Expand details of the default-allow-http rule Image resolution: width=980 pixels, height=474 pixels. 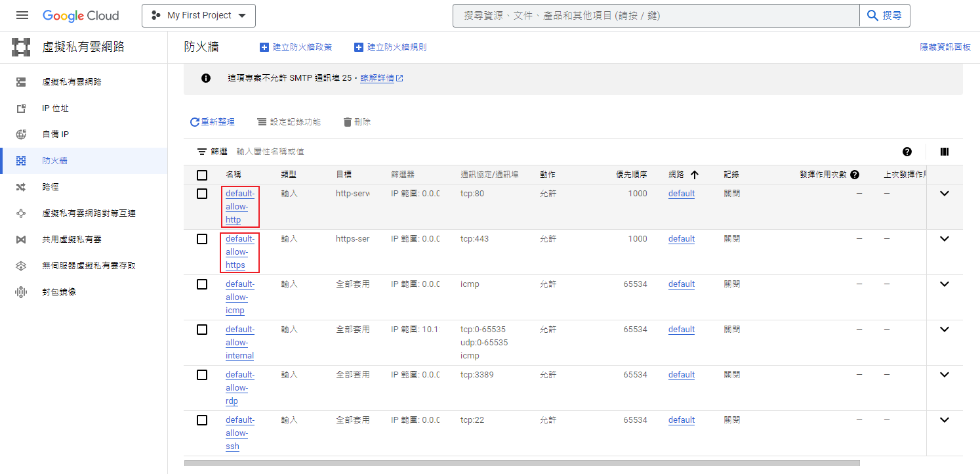point(945,193)
